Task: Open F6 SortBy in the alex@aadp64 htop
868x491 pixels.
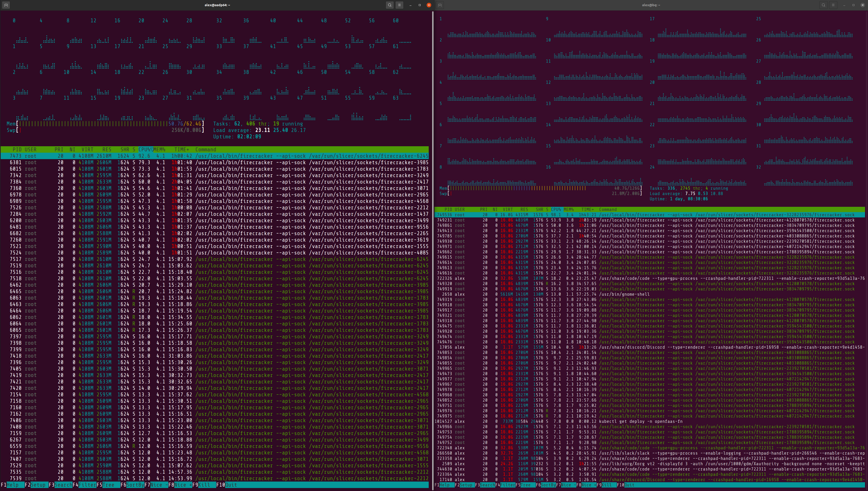Action: tap(132, 485)
